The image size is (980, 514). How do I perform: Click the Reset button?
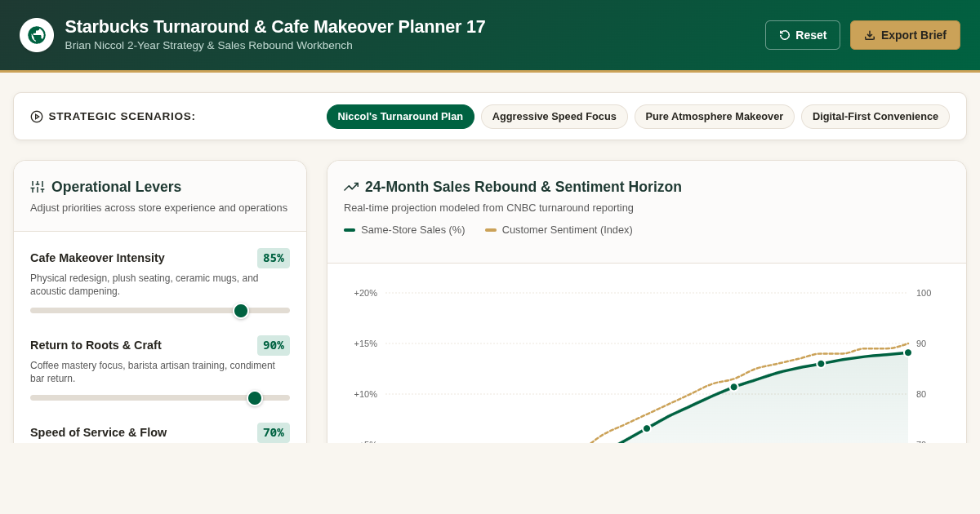coord(803,35)
